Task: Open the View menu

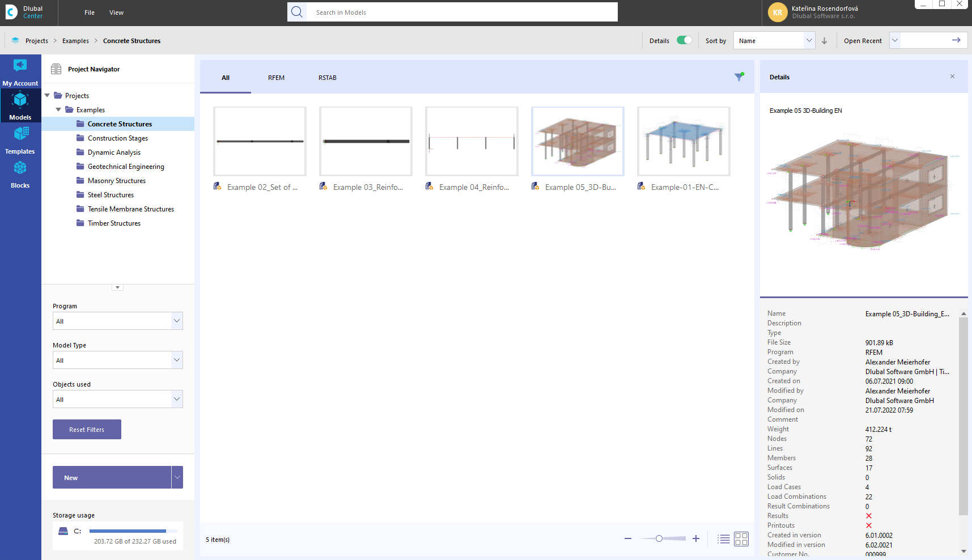Action: point(116,12)
